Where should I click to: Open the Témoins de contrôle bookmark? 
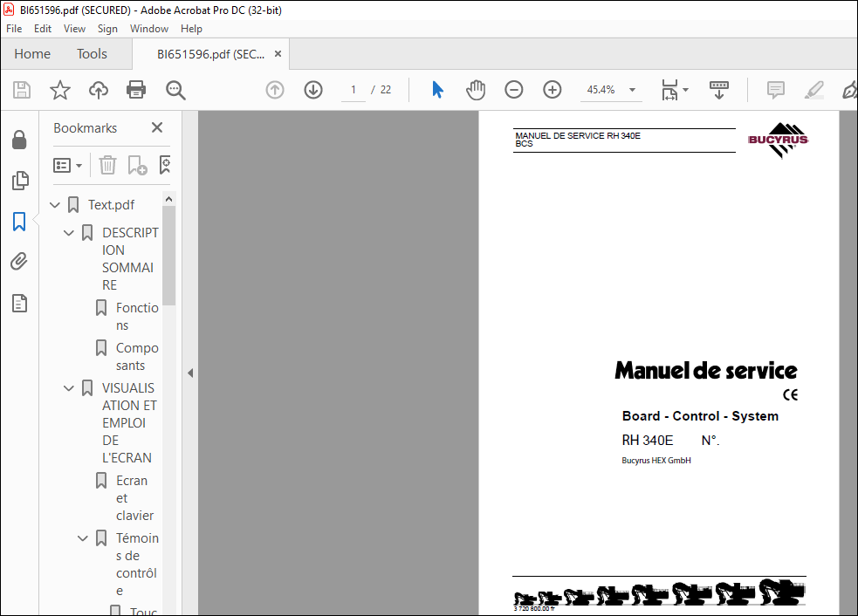(137, 564)
